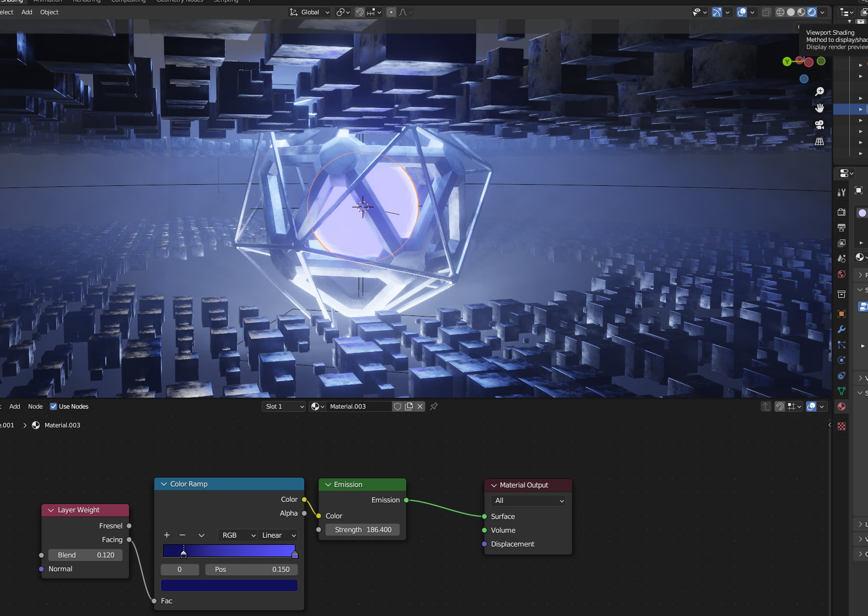Image resolution: width=868 pixels, height=616 pixels.
Task: Go to parent node tree arrow
Action: pos(766,406)
